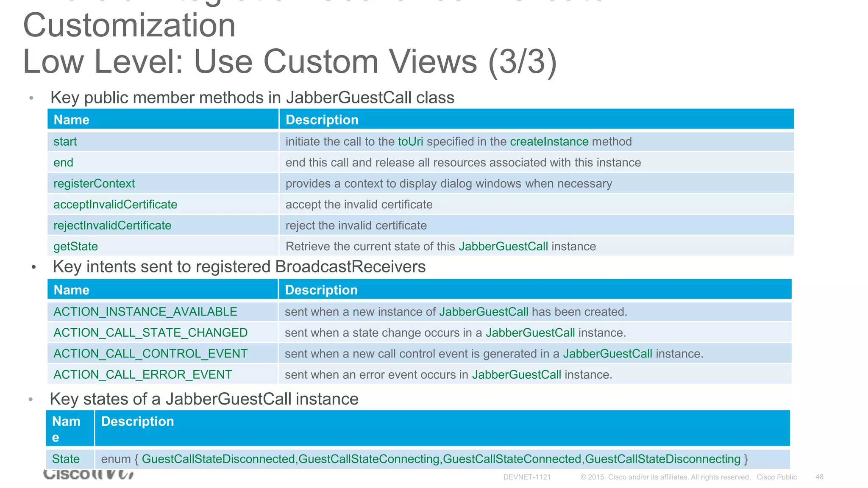The width and height of the screenshot is (868, 488).
Task: Click the ACTION_INSTANCE_AVAILABLE intent name
Action: [145, 312]
